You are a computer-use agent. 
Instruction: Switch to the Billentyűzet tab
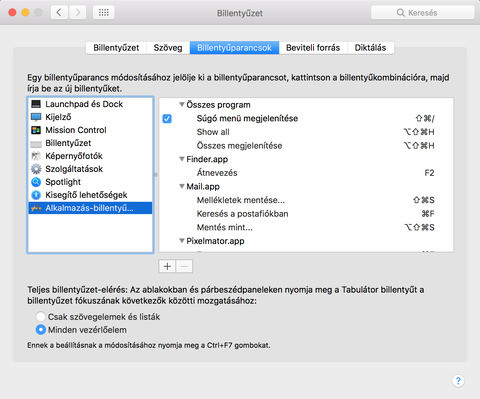[116, 48]
